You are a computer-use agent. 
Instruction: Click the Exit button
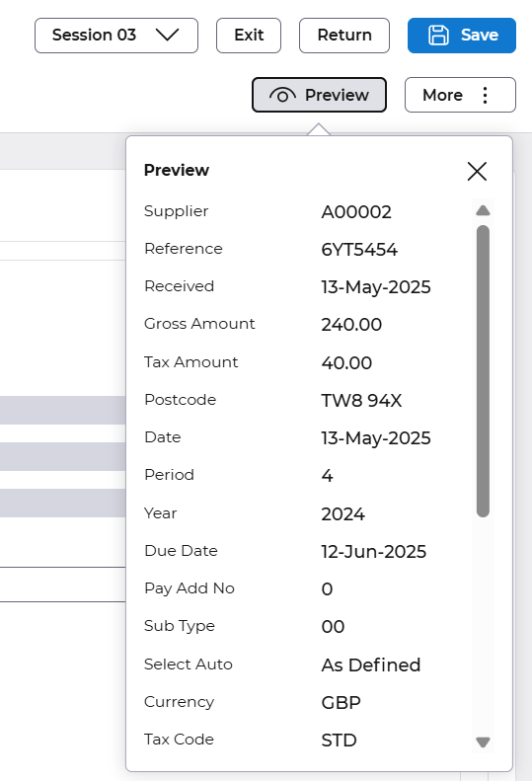pos(249,36)
